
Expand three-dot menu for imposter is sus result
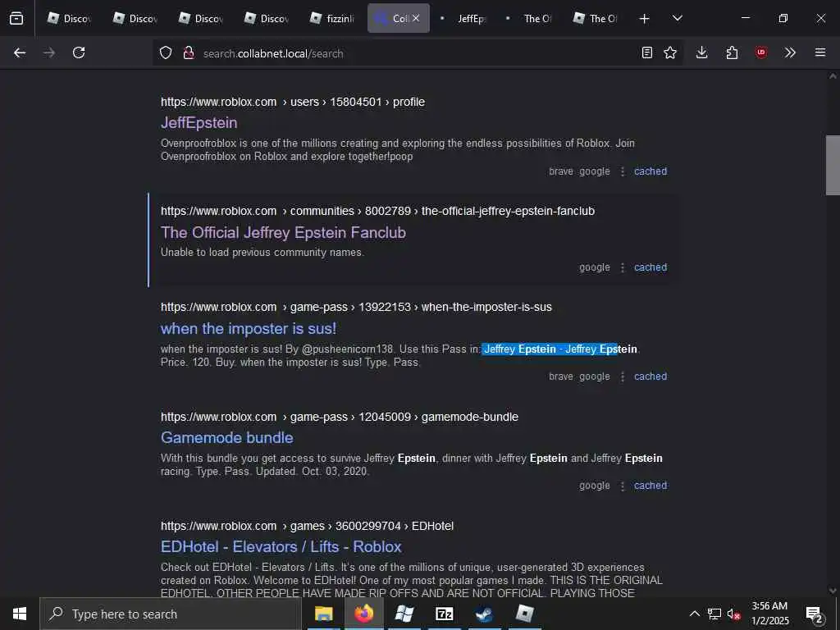tap(623, 377)
